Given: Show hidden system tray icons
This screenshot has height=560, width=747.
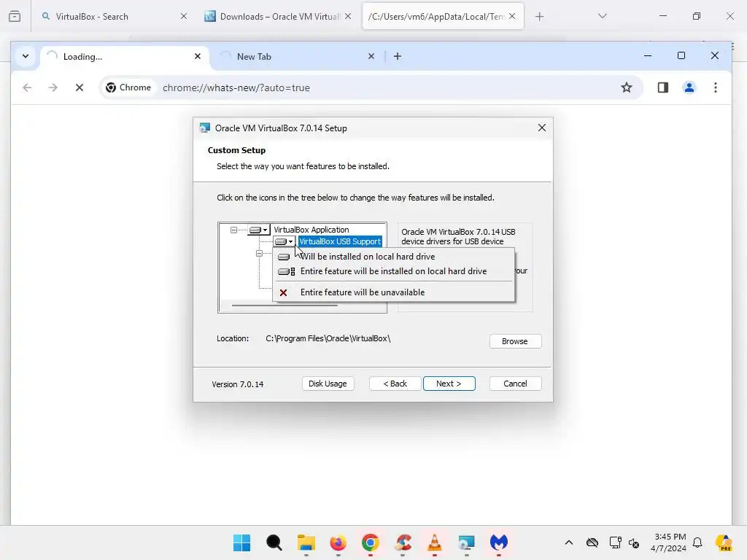Looking at the screenshot, I should coord(569,542).
